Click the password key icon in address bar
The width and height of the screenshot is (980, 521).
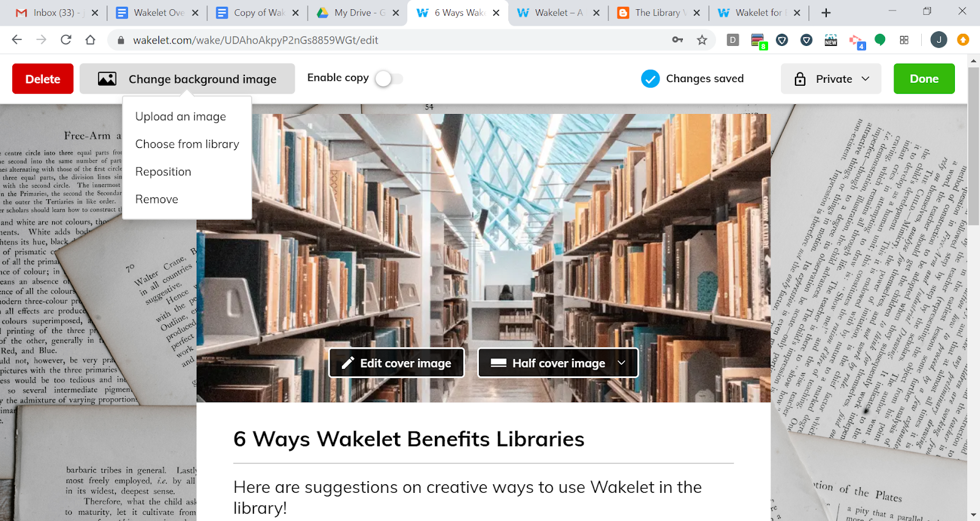point(677,40)
